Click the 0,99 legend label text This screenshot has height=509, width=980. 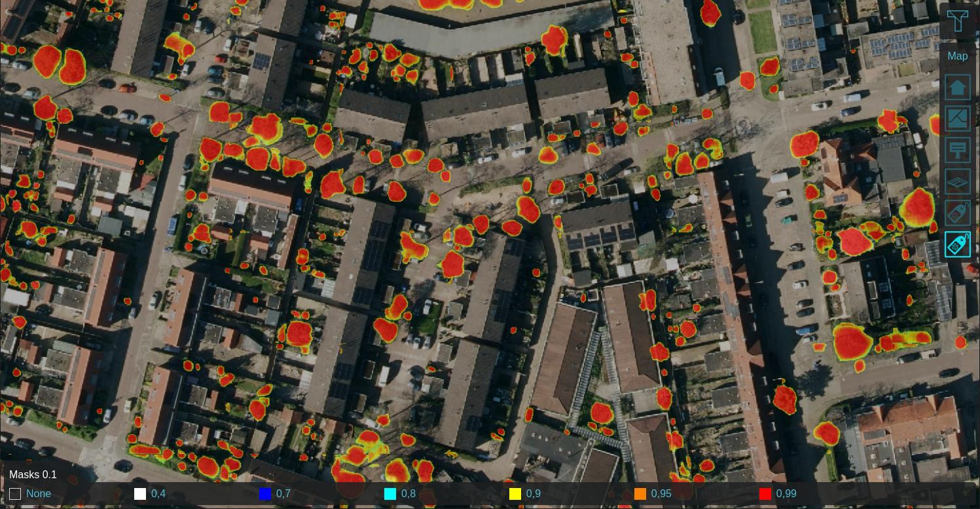click(786, 494)
